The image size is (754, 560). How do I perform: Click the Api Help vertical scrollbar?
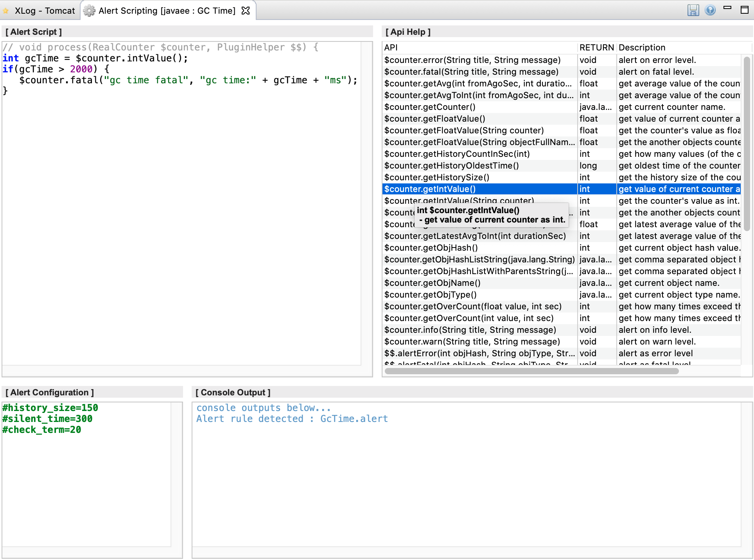click(747, 145)
